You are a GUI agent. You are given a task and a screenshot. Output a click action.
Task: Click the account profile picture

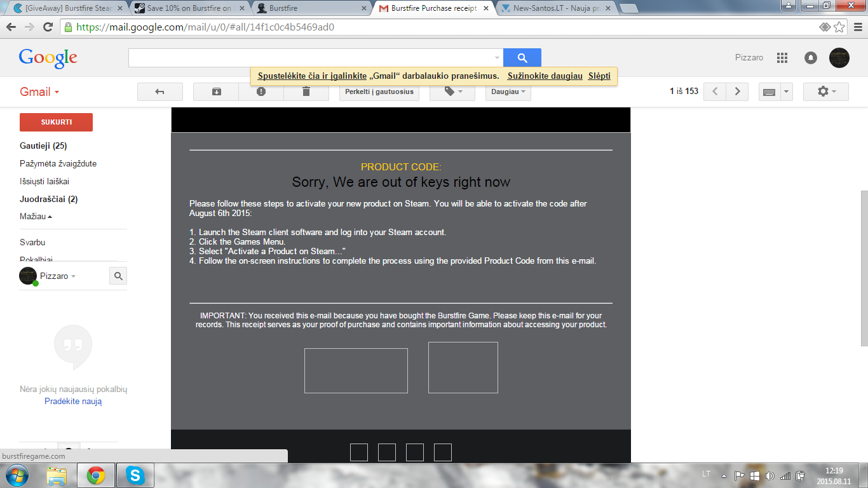coord(839,58)
